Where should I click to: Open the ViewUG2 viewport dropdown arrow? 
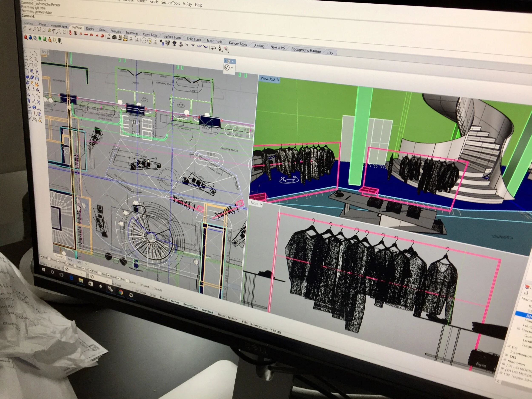[278, 80]
